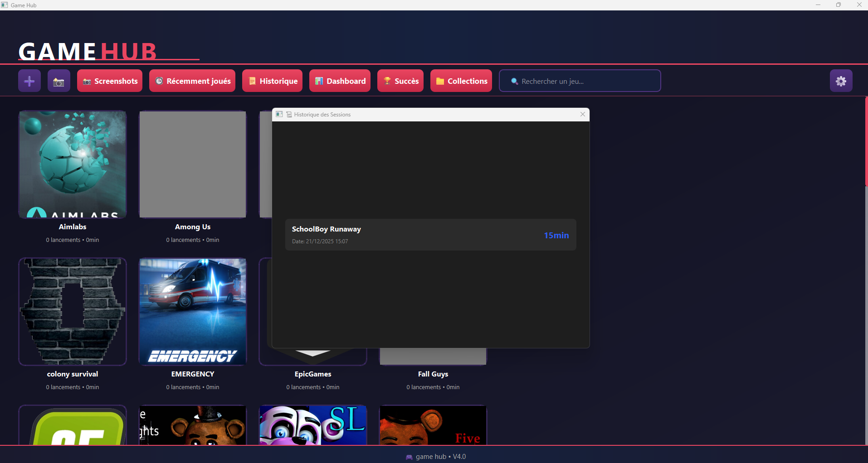Click the Fall Guys title
This screenshot has width=868, height=463.
[x=433, y=374]
